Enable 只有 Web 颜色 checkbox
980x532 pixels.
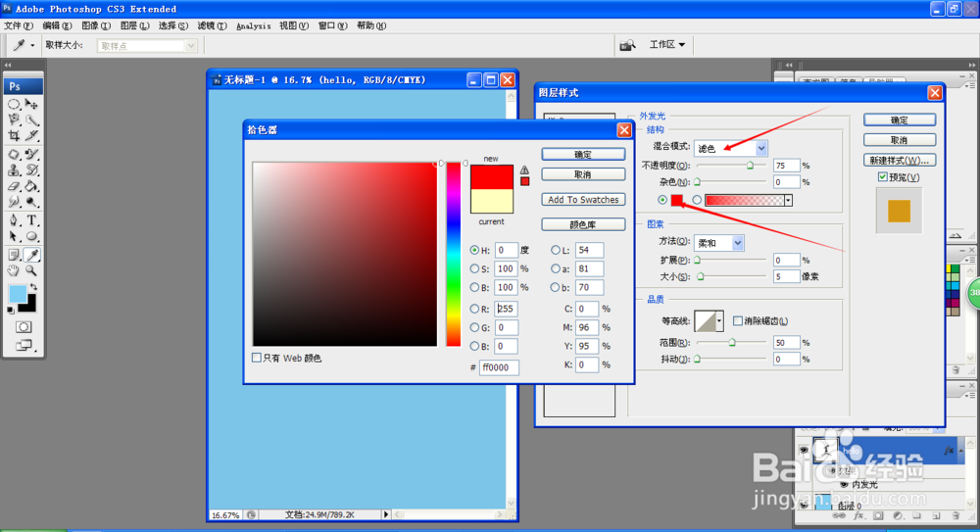tap(256, 358)
